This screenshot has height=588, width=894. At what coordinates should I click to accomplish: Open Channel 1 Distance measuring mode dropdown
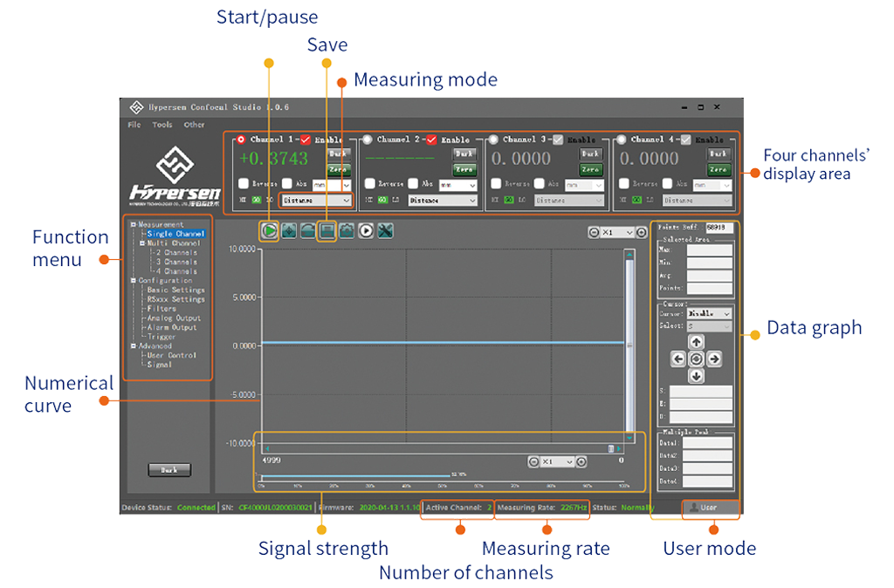coord(316,201)
